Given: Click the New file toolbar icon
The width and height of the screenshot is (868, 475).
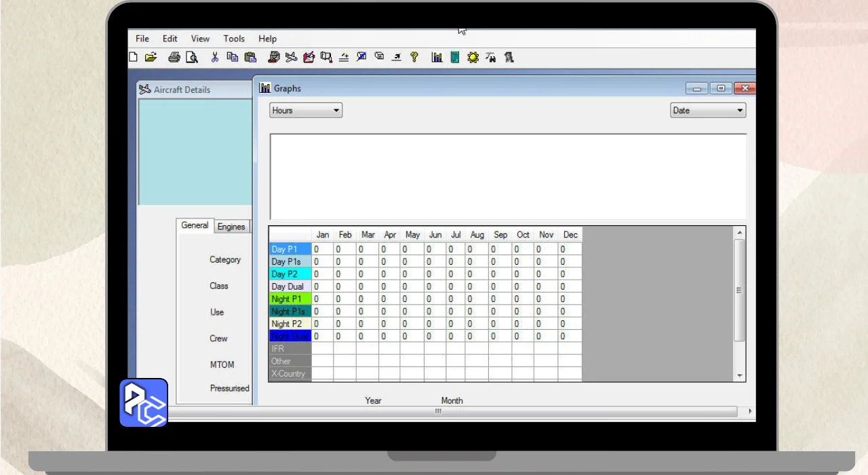Looking at the screenshot, I should click(x=133, y=58).
